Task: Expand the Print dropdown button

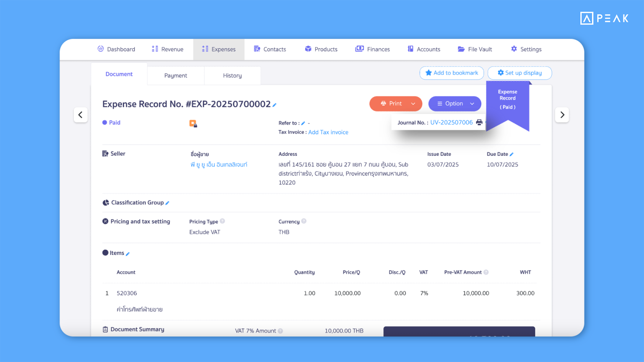Action: click(413, 104)
